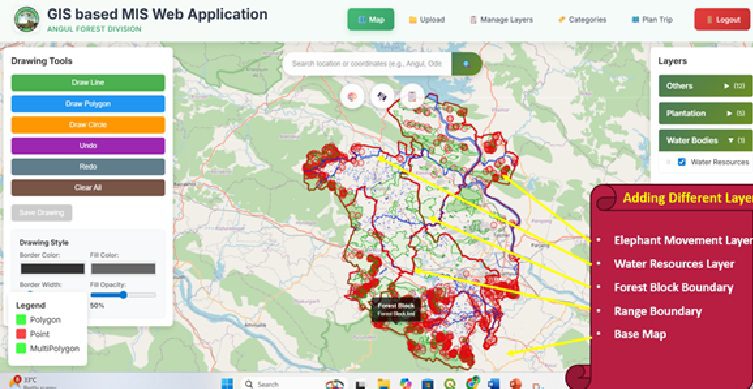Screen dimensions: 753x389
Task: Click the Clear All button
Action: click(x=88, y=188)
